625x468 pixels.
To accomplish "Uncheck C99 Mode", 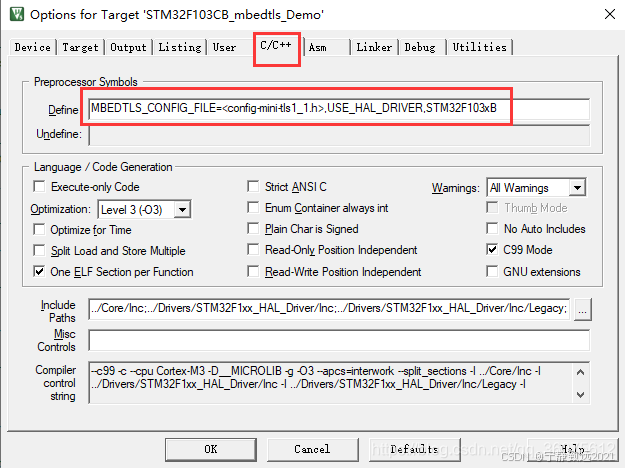I will pyautogui.click(x=492, y=250).
